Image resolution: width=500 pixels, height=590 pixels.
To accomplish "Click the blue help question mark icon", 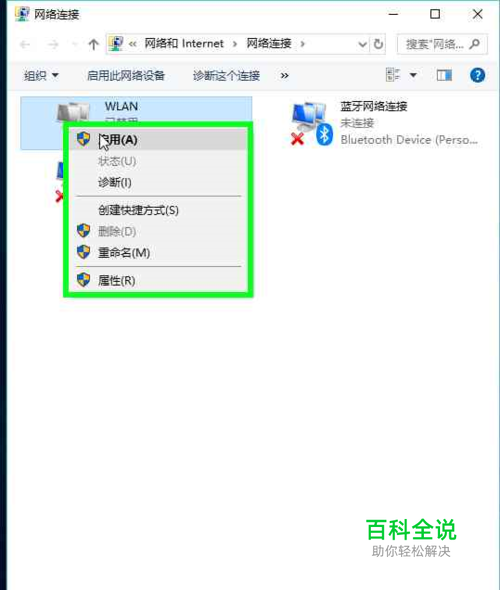I will tap(477, 75).
